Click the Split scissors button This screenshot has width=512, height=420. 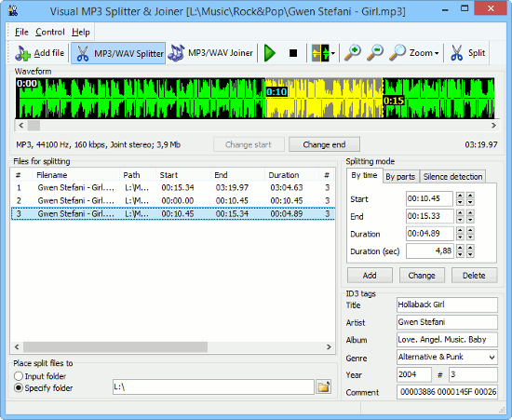click(x=468, y=53)
